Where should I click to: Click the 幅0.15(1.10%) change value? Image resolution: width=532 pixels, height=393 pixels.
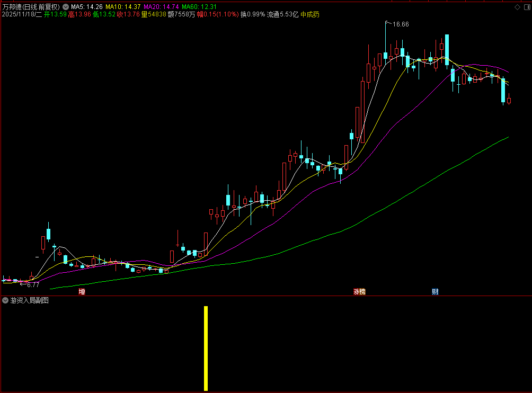[218, 14]
